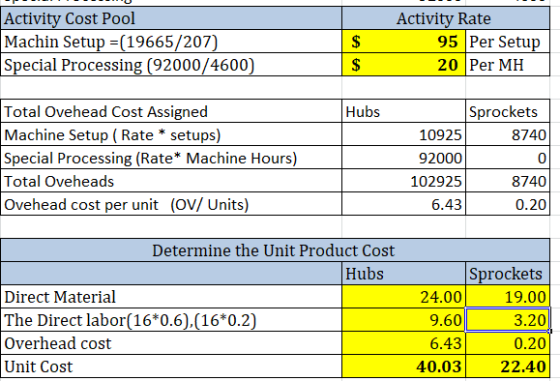Image resolution: width=560 pixels, height=381 pixels.
Task: Select the Machin Setup rate cell showing 95
Action: [x=404, y=41]
